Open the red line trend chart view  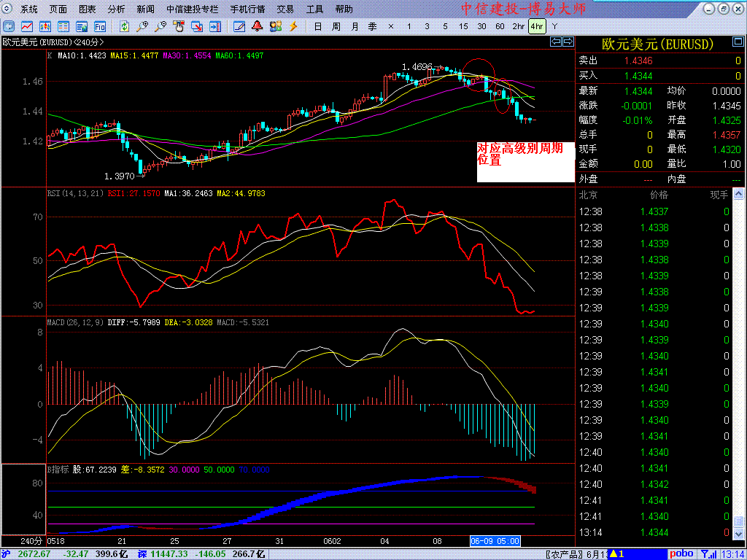[27, 26]
